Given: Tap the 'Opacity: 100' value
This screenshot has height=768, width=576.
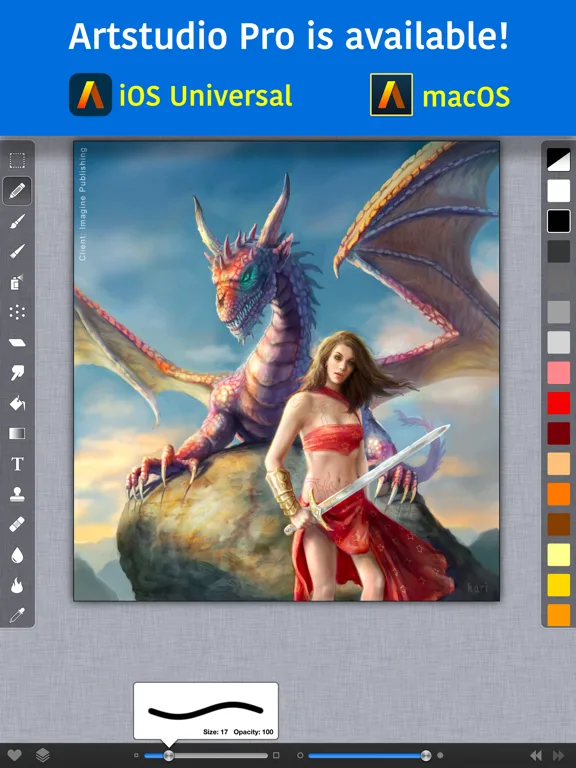Looking at the screenshot, I should click(253, 732).
